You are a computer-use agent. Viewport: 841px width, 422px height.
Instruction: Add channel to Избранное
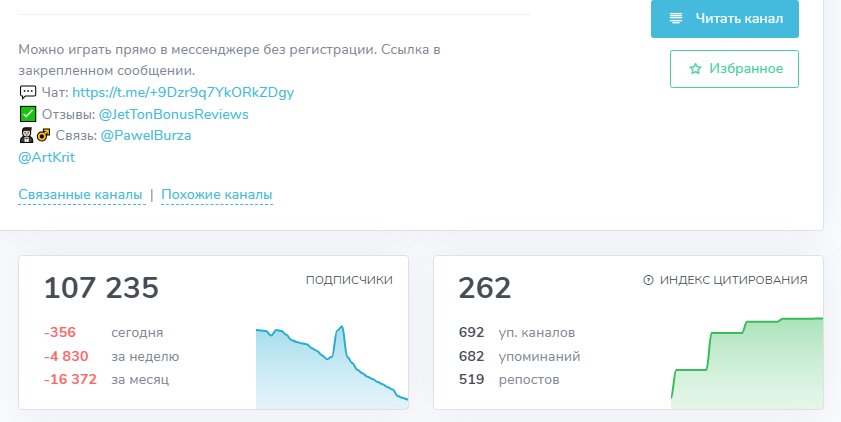(x=734, y=69)
